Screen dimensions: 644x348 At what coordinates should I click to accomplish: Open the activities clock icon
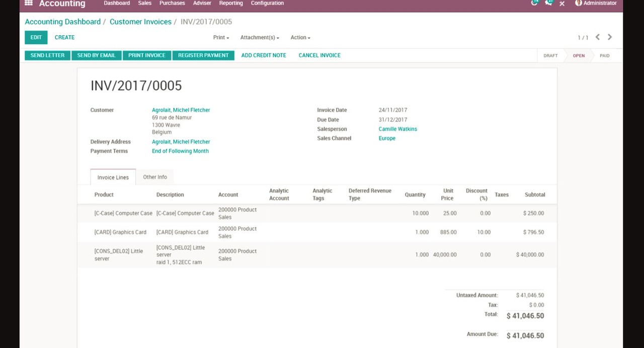coord(534,3)
